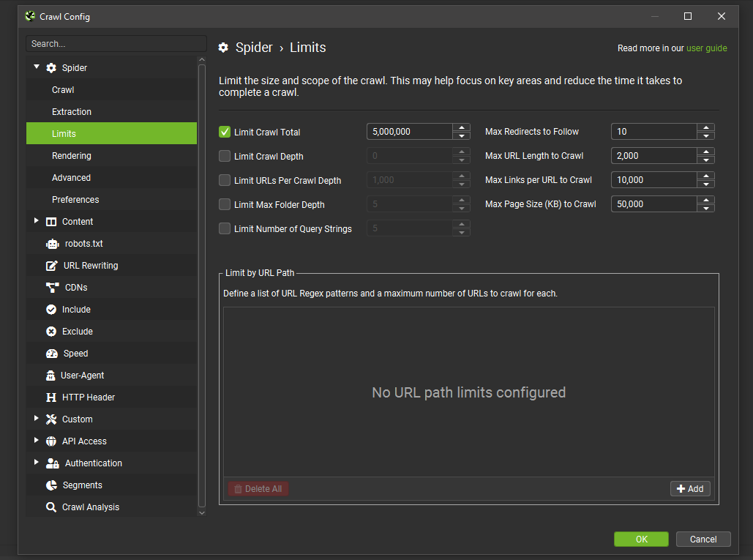This screenshot has width=753, height=560.
Task: Tick Limit Max Folder Depth checkbox
Action: click(x=225, y=204)
